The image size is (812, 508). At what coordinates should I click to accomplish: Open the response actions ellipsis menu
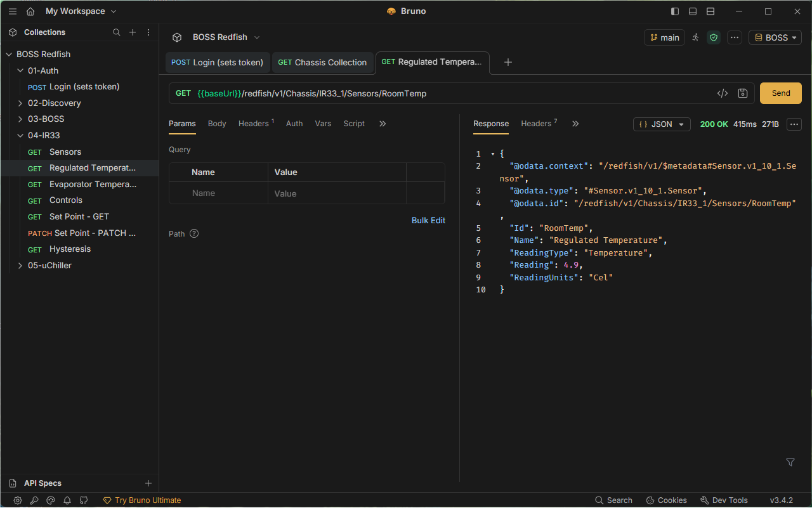[794, 124]
